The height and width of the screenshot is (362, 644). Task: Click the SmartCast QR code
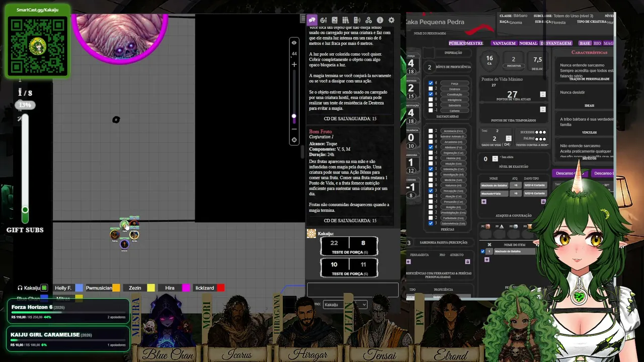(x=37, y=45)
